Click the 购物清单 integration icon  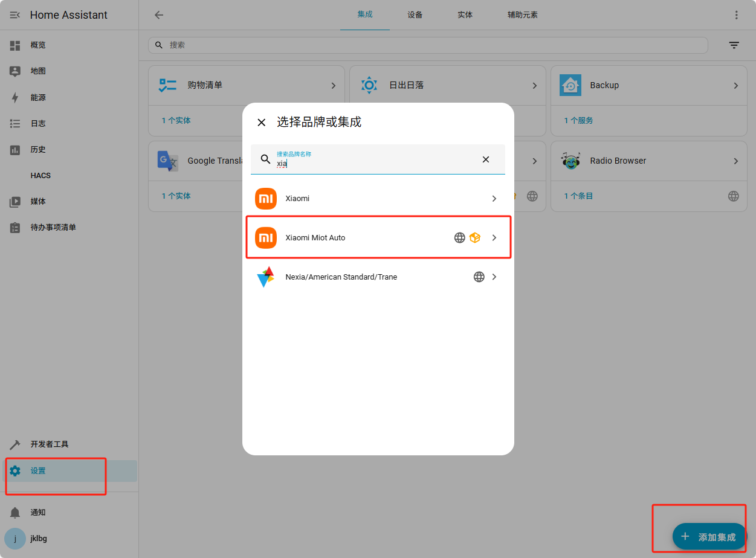(167, 85)
